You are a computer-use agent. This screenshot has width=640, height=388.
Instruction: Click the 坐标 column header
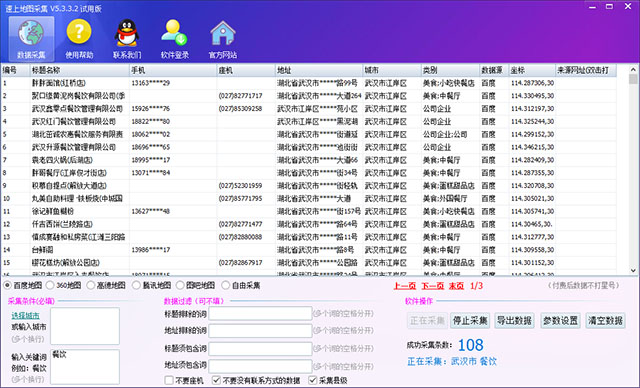[532, 70]
